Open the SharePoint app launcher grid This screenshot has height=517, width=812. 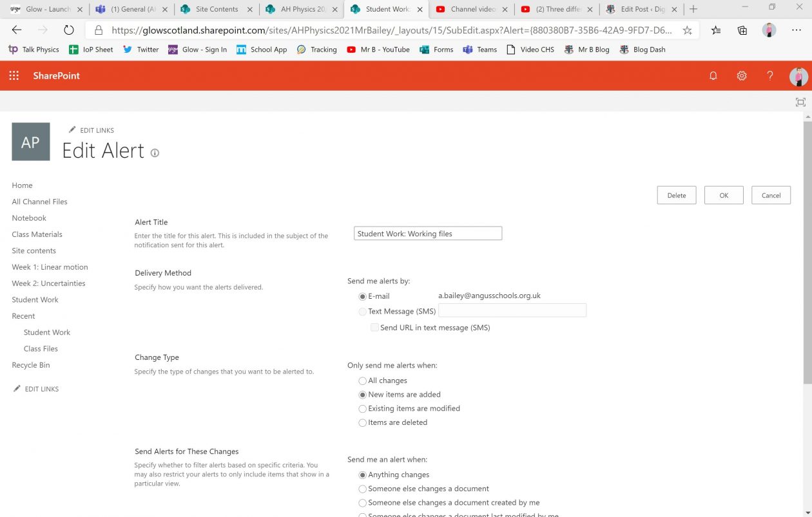click(14, 76)
